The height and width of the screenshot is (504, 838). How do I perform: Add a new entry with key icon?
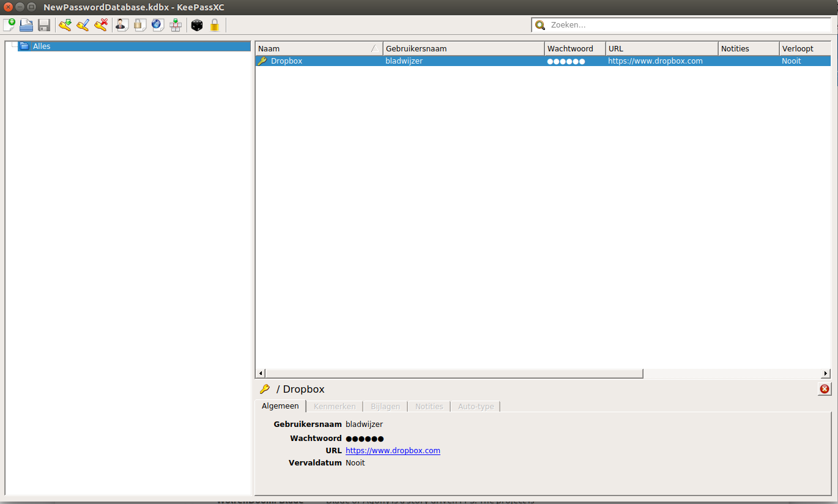(65, 25)
